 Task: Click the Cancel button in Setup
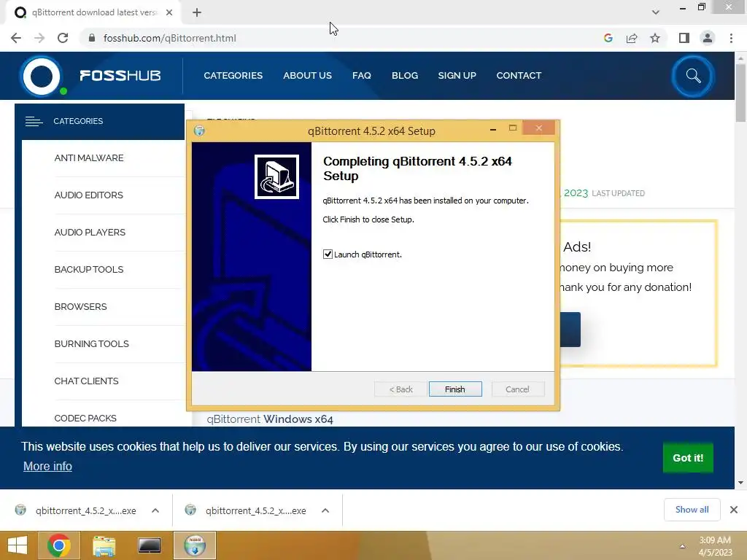(x=517, y=389)
